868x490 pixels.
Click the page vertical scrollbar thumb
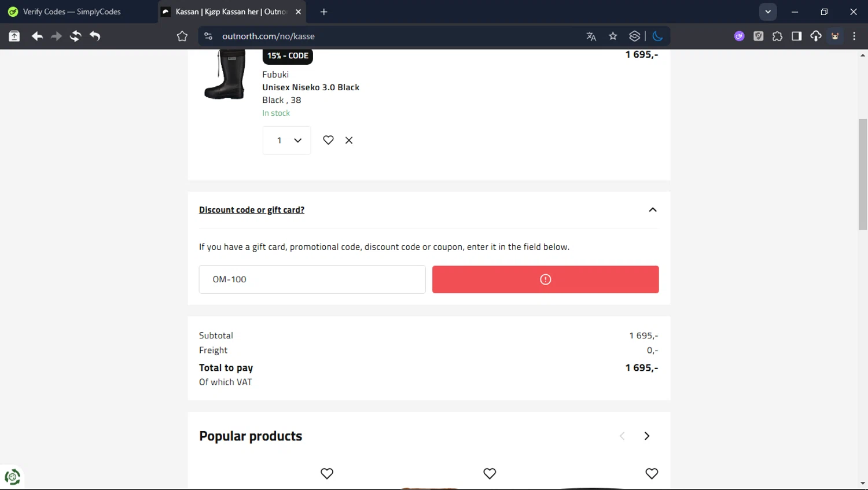(863, 174)
